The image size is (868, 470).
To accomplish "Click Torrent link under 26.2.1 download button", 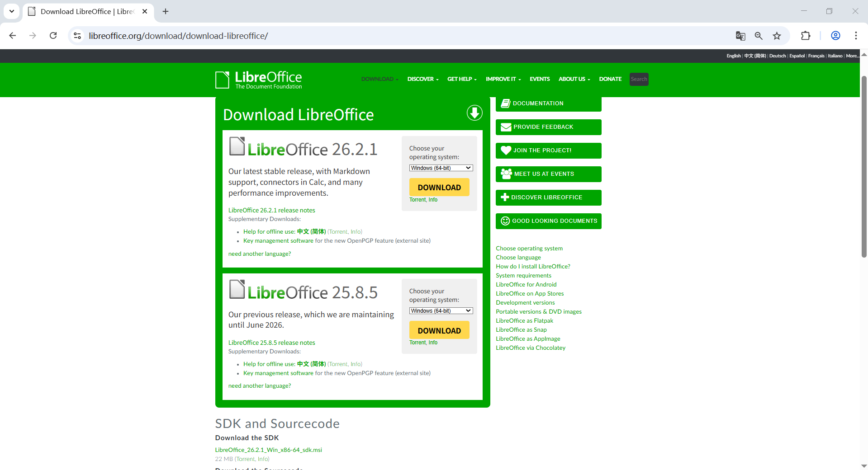I will pos(417,200).
